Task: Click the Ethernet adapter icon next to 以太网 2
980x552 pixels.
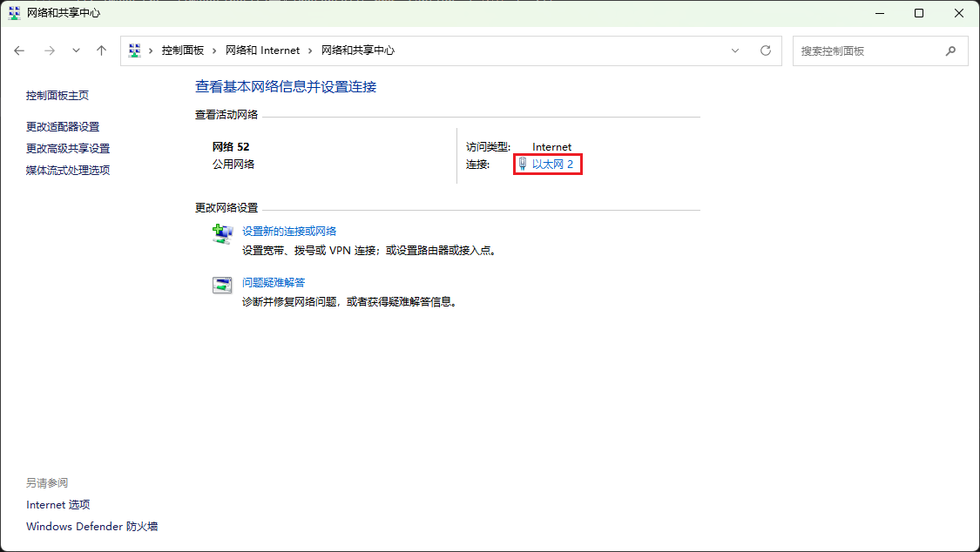Action: pyautogui.click(x=521, y=164)
